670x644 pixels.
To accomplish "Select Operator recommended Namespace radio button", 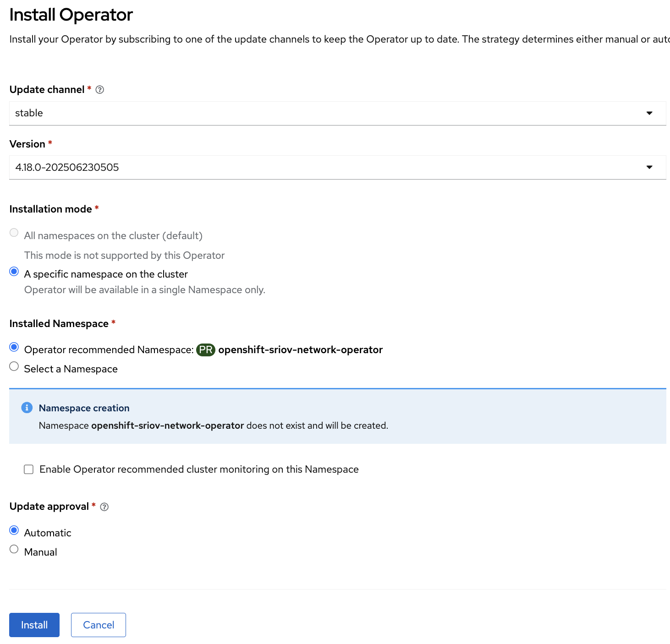I will (14, 347).
